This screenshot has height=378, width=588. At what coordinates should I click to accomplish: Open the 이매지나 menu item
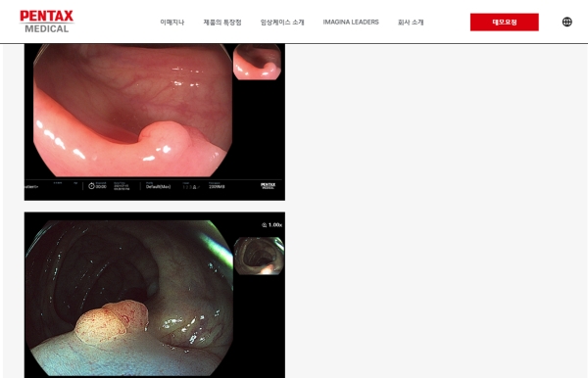pyautogui.click(x=172, y=23)
